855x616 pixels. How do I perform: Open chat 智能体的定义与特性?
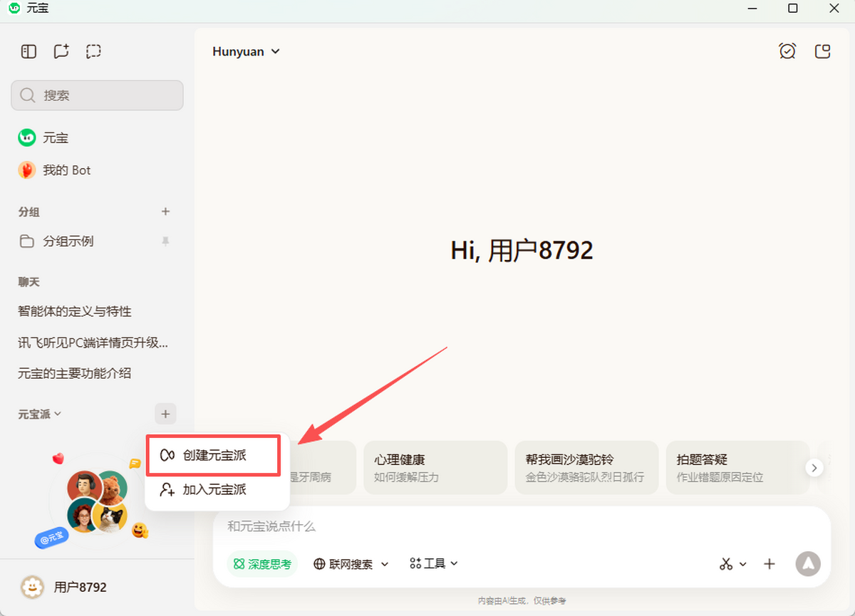75,311
